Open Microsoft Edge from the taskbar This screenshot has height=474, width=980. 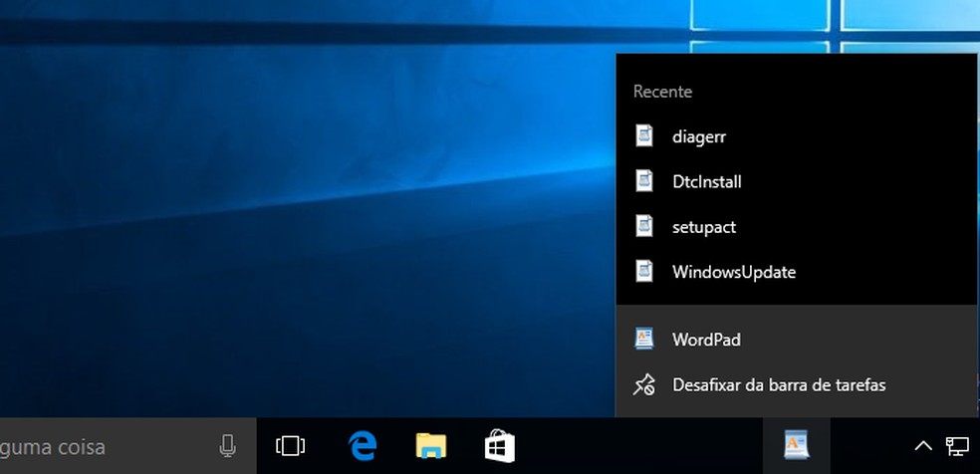[363, 446]
